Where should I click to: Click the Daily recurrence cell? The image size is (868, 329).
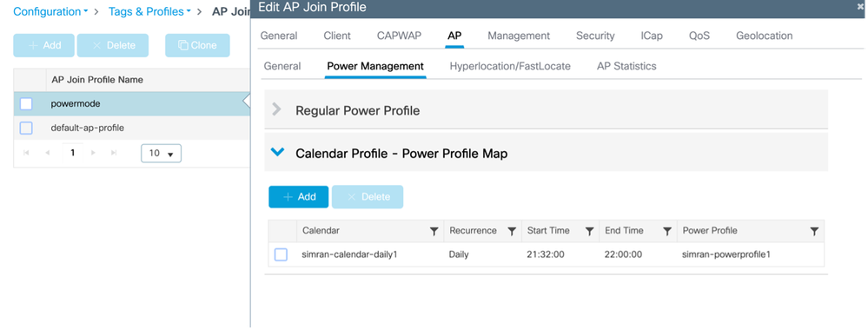tap(459, 255)
